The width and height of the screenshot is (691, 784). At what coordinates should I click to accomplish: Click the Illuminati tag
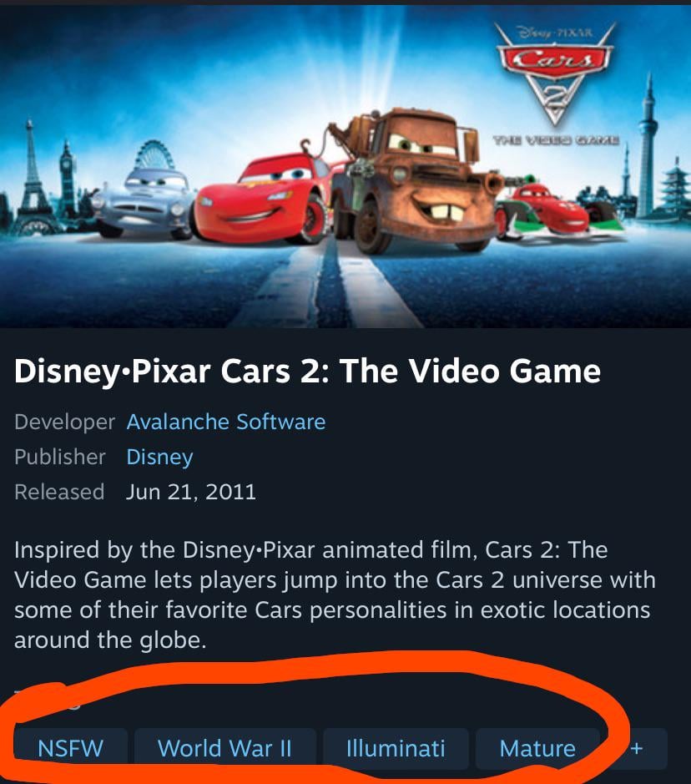pos(396,748)
